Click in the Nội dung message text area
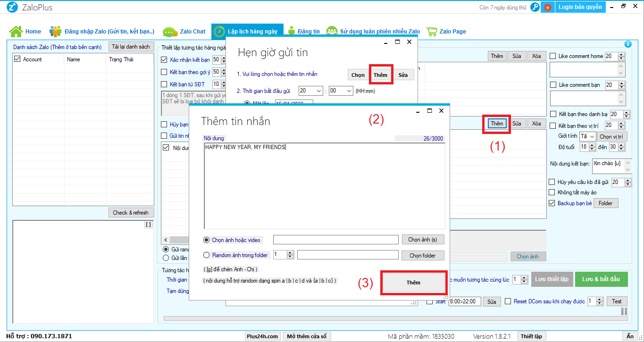The height and width of the screenshot is (342, 644). (324, 186)
